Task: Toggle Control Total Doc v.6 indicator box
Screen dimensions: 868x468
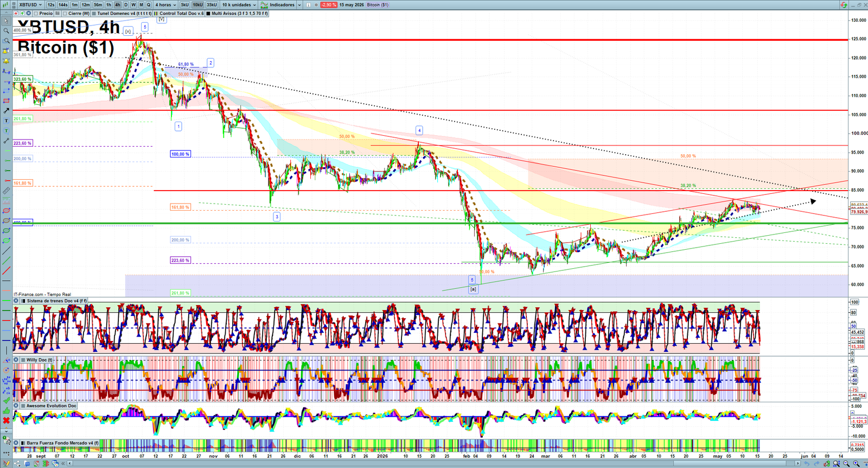Action: coord(156,13)
